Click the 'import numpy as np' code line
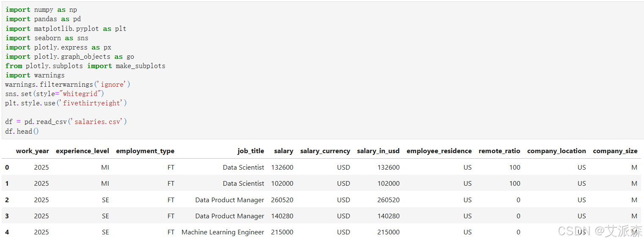The height and width of the screenshot is (242, 644). pos(41,10)
